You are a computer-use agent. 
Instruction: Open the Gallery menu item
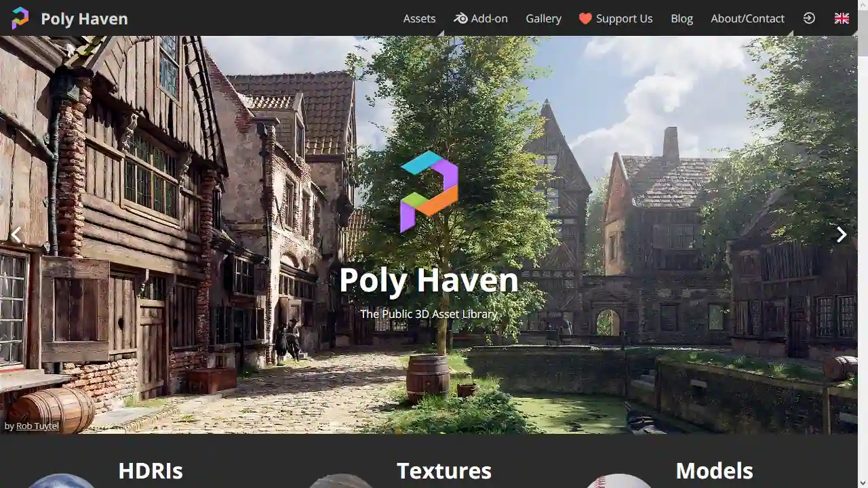(544, 18)
